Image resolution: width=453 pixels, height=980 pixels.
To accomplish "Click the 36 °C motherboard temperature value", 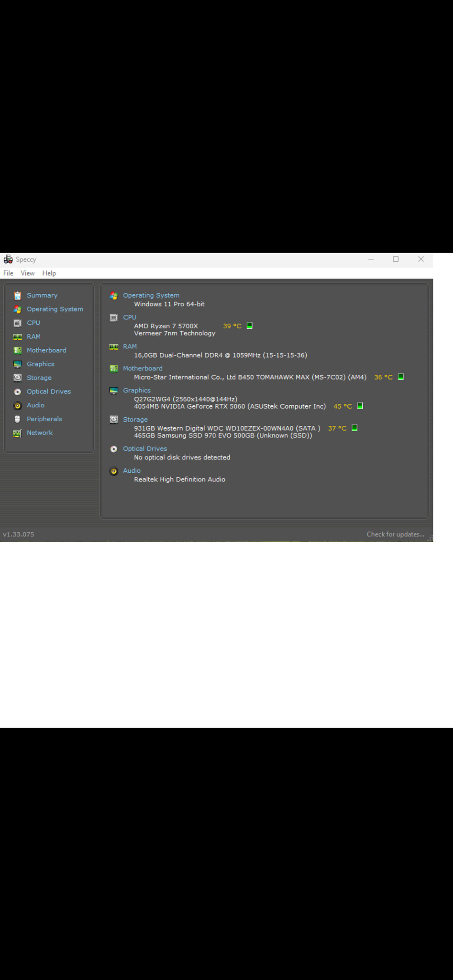I will click(383, 377).
